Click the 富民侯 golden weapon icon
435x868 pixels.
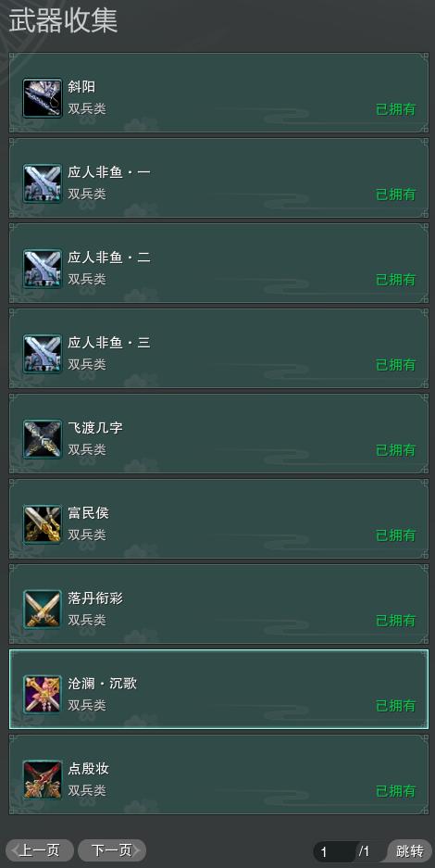(42, 524)
